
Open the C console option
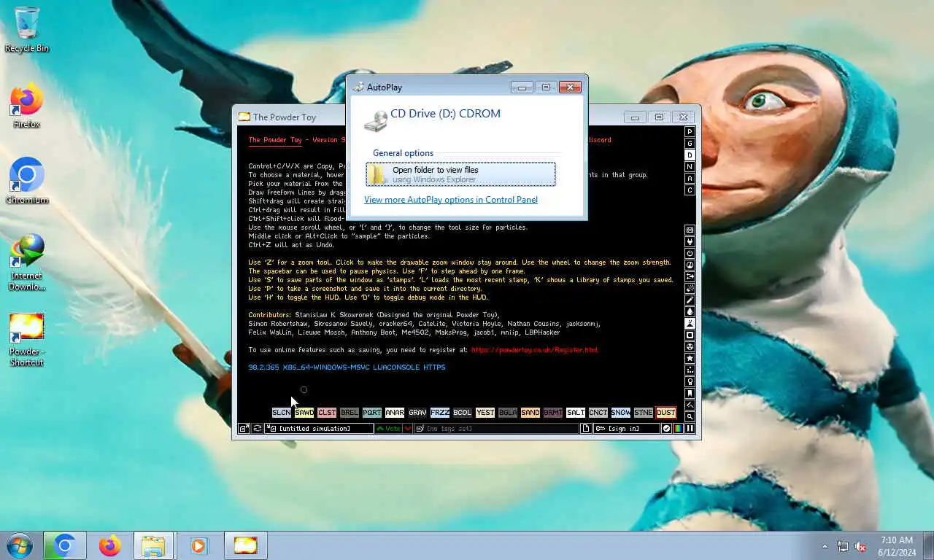pos(690,190)
